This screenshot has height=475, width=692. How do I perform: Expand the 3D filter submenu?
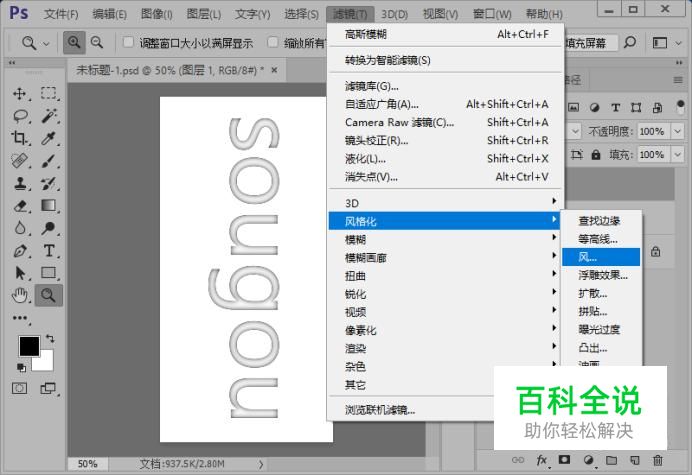click(445, 203)
